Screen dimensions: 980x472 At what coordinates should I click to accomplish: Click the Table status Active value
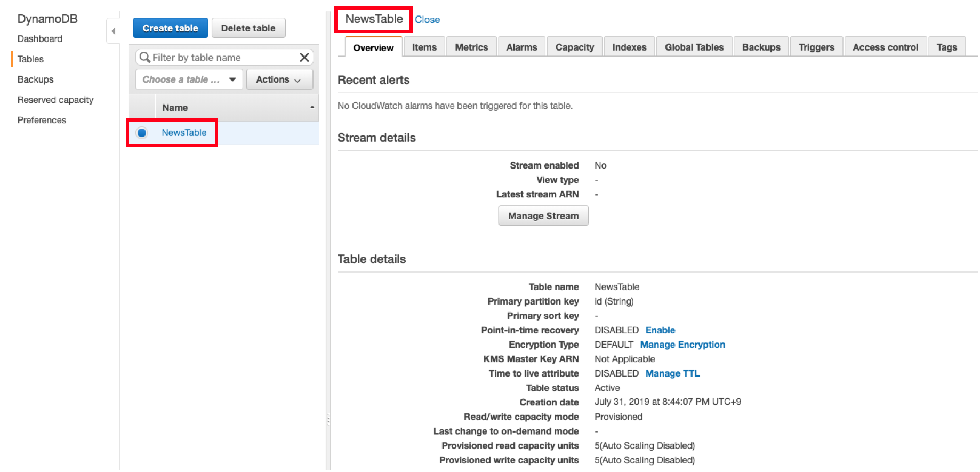[x=607, y=388]
